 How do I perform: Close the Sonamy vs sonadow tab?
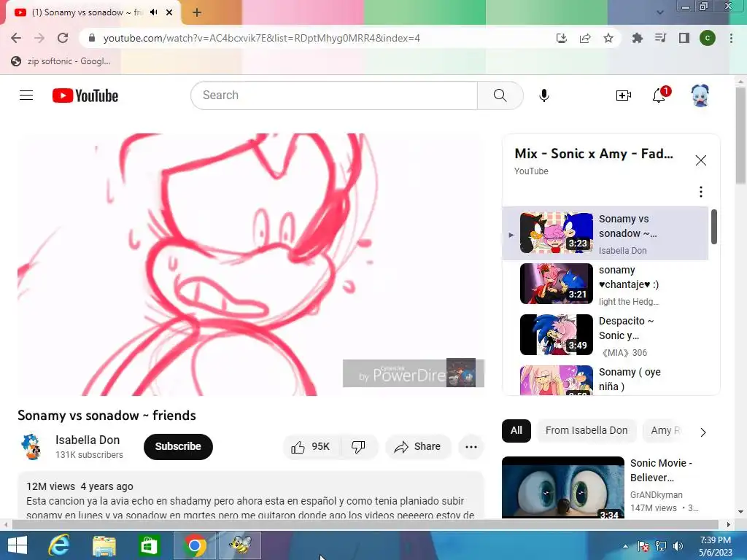click(169, 12)
